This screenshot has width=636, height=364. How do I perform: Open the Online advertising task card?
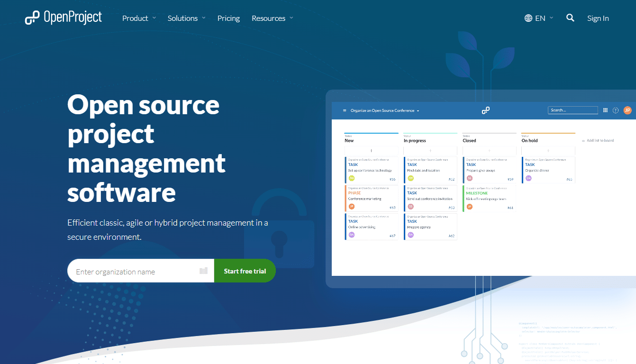tap(372, 227)
